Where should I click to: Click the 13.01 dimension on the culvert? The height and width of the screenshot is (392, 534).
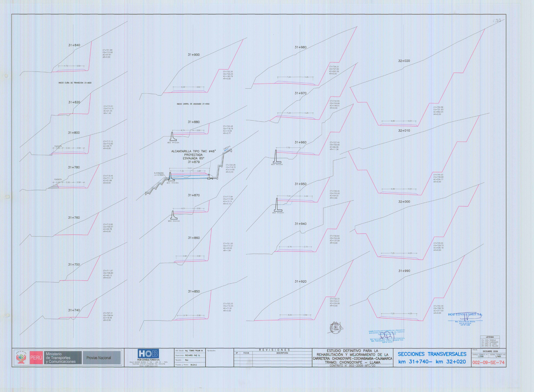click(190, 168)
